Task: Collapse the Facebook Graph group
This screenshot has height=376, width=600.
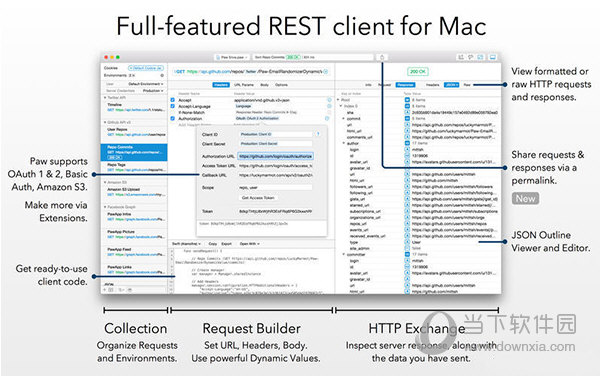Action: coord(105,207)
